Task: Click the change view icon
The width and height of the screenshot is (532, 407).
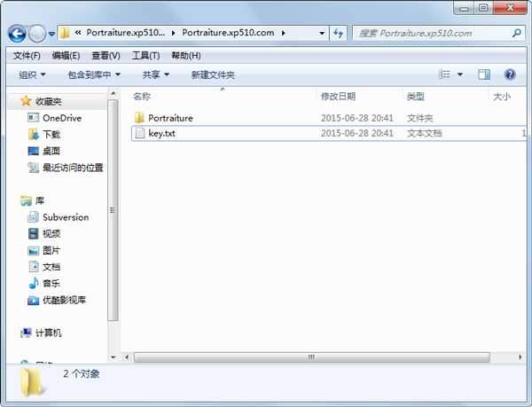Action: pos(444,74)
